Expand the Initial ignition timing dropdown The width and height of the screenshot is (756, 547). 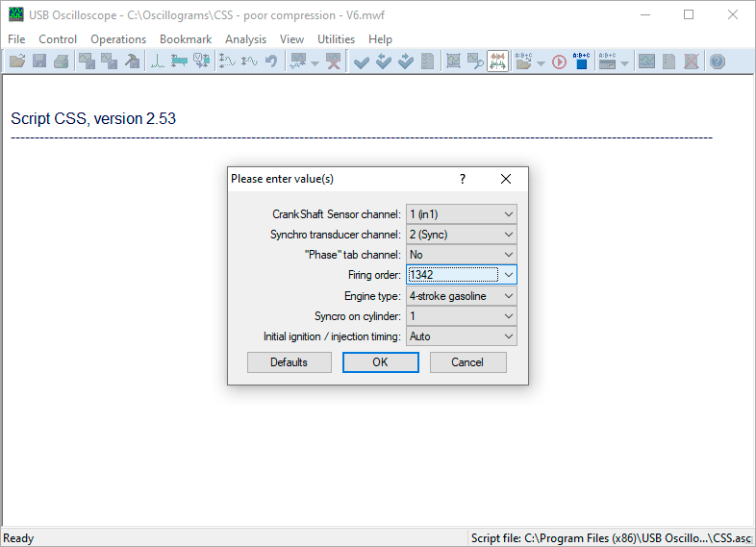click(x=462, y=336)
